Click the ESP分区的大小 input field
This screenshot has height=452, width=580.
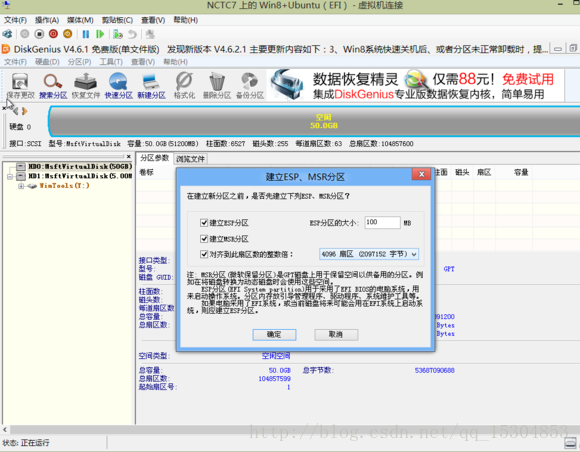382,222
